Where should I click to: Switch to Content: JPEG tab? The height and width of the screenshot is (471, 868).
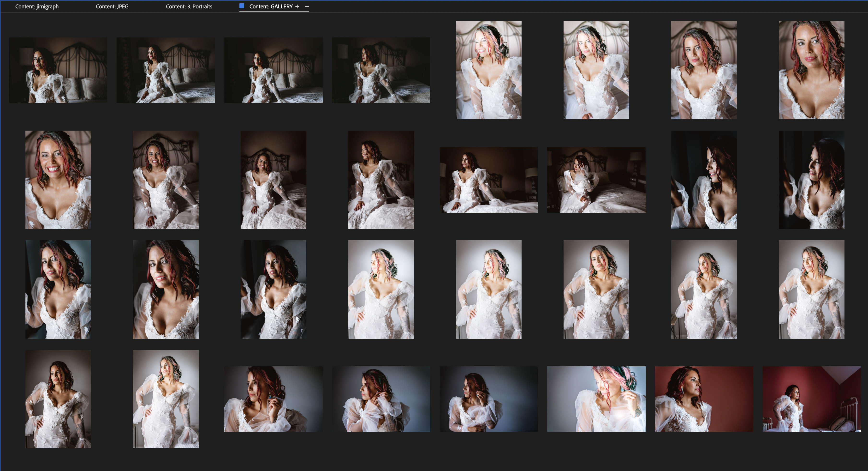point(112,6)
